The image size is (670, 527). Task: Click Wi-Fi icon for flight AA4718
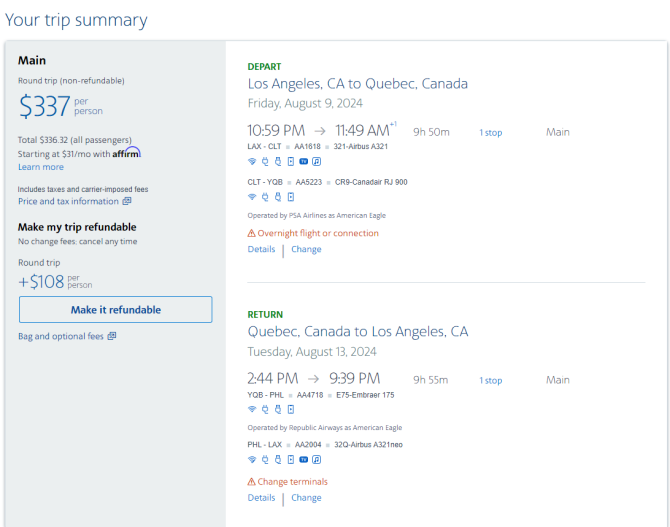252,409
